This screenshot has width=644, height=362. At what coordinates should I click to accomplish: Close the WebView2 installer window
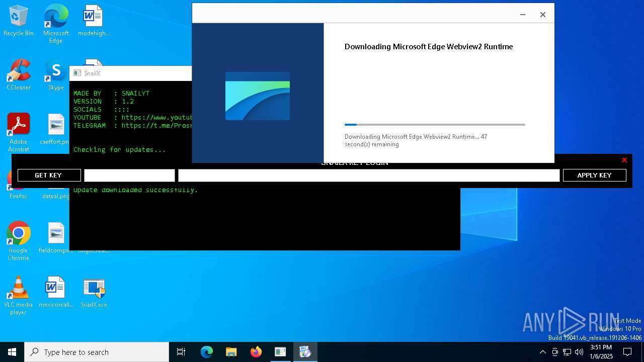[543, 15]
